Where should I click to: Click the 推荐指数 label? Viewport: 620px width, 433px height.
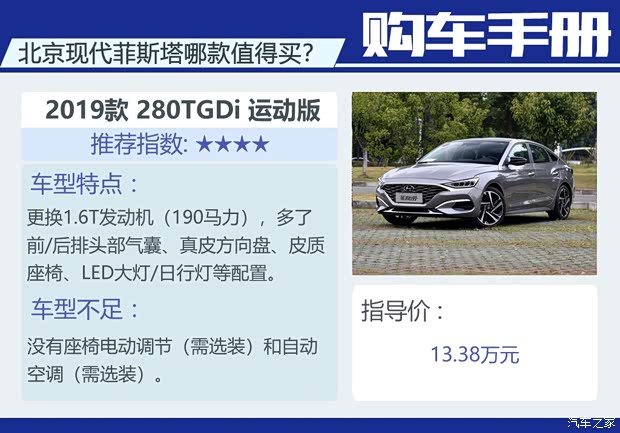click(x=139, y=144)
